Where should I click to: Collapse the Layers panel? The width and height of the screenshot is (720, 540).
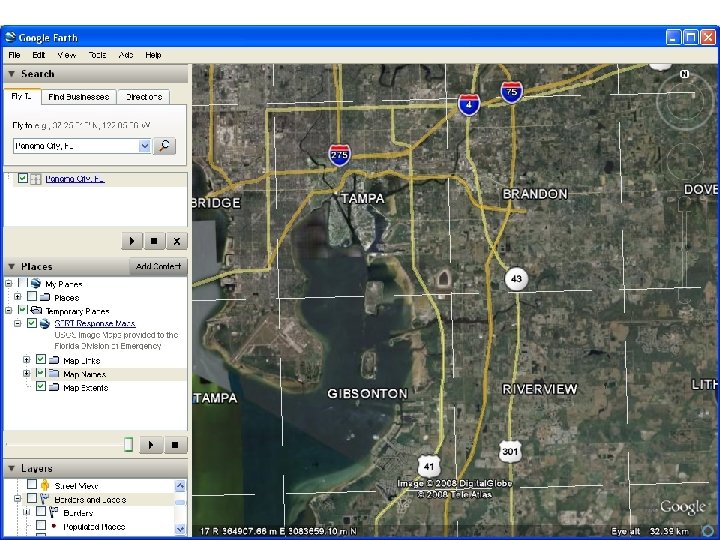tap(11, 468)
